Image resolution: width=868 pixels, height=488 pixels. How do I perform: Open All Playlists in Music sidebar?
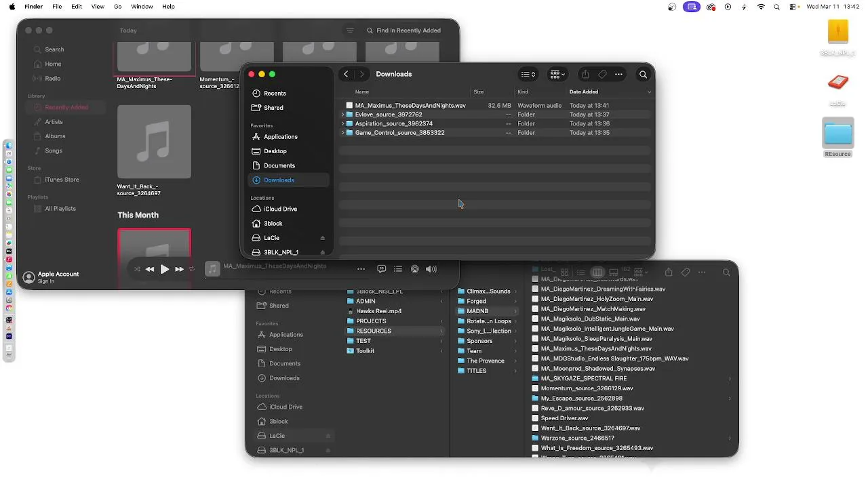(x=60, y=209)
